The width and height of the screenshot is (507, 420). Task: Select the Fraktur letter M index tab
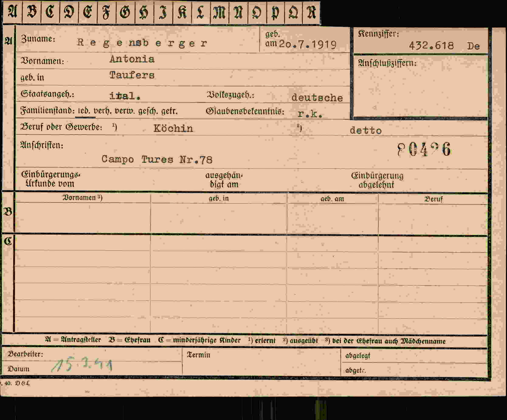[x=220, y=13]
